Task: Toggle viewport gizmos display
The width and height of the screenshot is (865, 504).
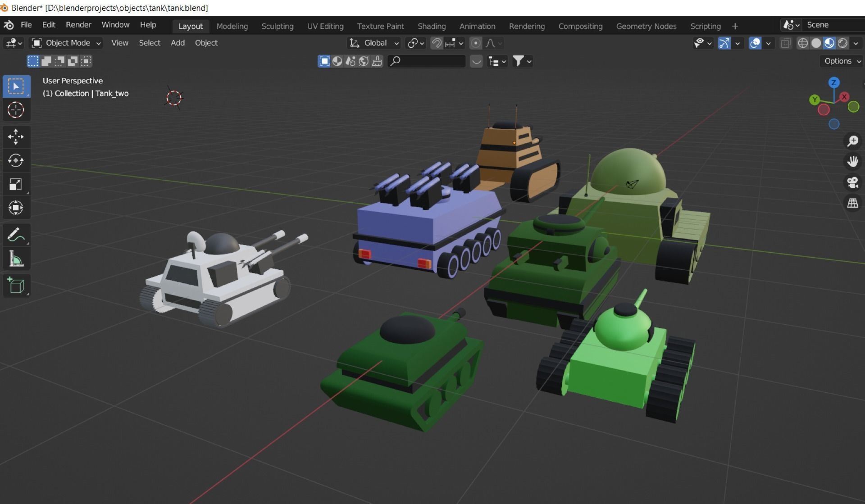Action: coord(724,43)
